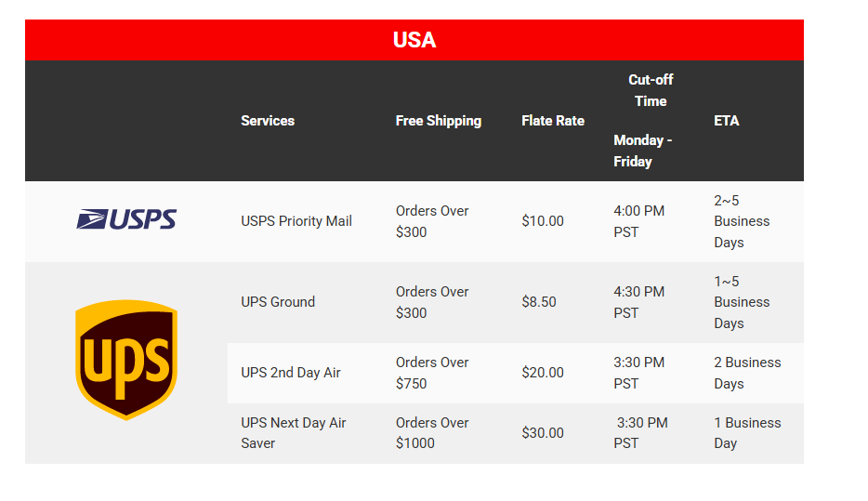Image resolution: width=868 pixels, height=501 pixels.
Task: Click the USPS logo
Action: [126, 220]
